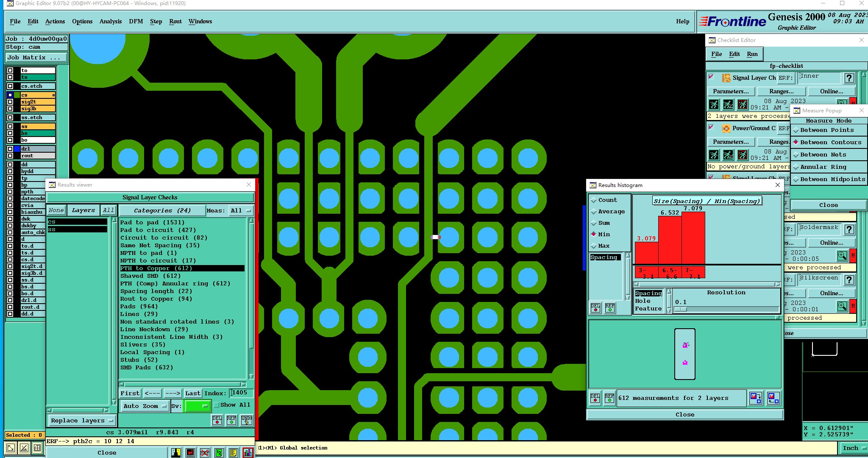Screen dimensions: 868x458
Task: Enable the Show All checkbox
Action: (x=217, y=405)
